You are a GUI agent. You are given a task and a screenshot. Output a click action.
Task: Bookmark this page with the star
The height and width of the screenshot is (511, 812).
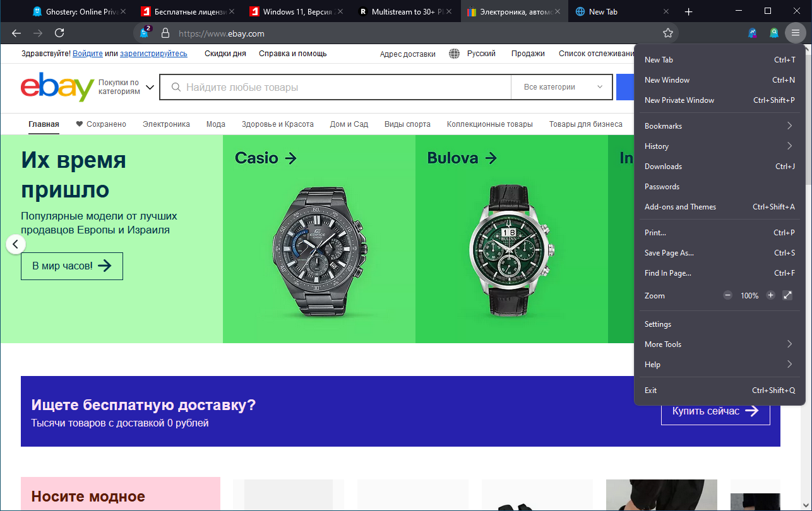668,33
